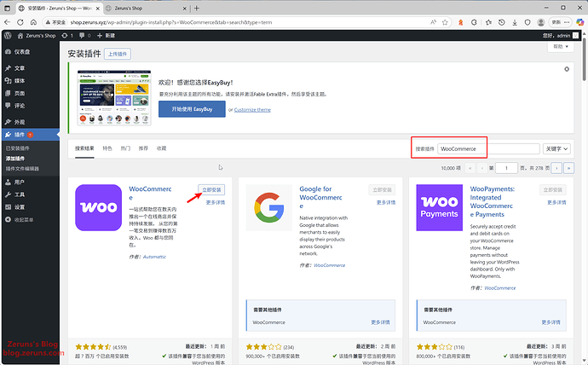
Task: Expand the 帮助 help dropdown
Action: point(561,47)
